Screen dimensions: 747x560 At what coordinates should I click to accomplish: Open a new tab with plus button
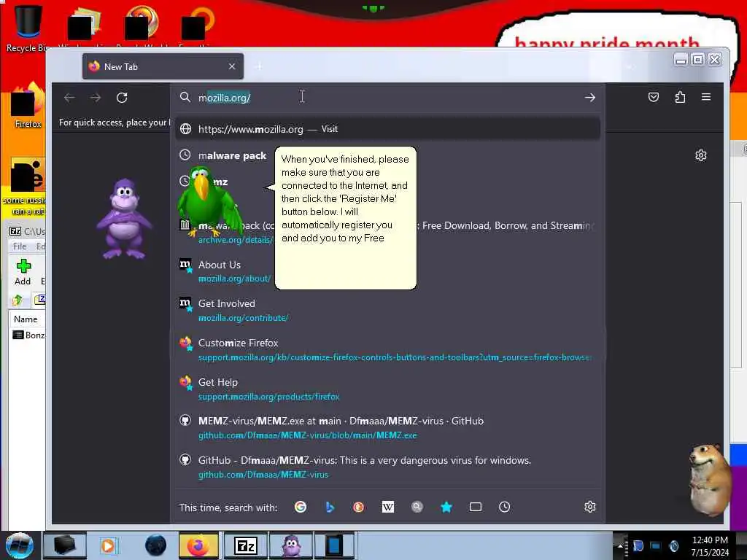259,66
